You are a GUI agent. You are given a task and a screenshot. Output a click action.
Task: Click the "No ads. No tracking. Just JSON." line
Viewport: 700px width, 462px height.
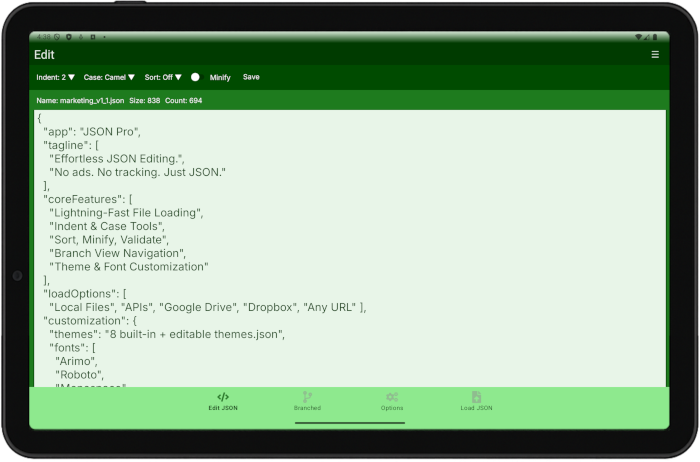(138, 172)
